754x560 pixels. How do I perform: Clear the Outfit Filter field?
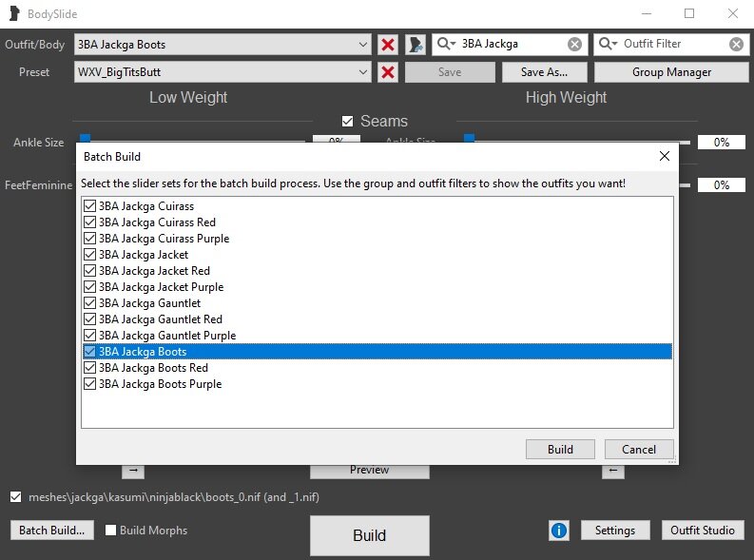pos(736,45)
